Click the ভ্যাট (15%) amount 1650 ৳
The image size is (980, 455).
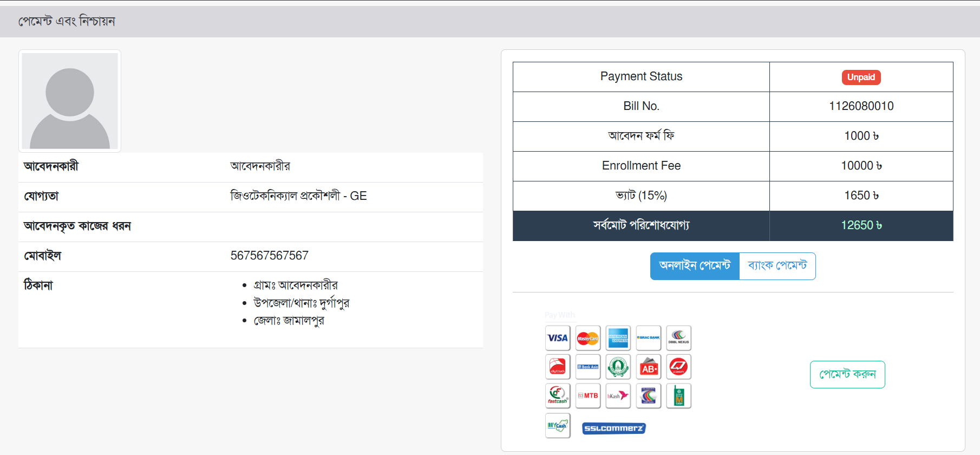coord(861,196)
